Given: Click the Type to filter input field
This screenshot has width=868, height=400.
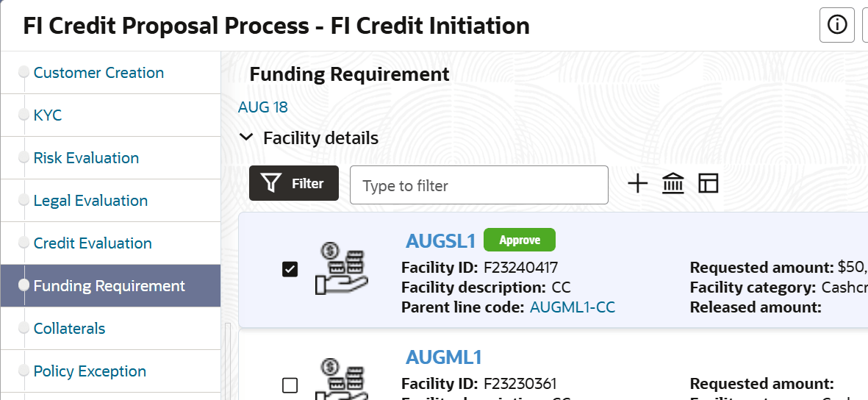Looking at the screenshot, I should [479, 185].
